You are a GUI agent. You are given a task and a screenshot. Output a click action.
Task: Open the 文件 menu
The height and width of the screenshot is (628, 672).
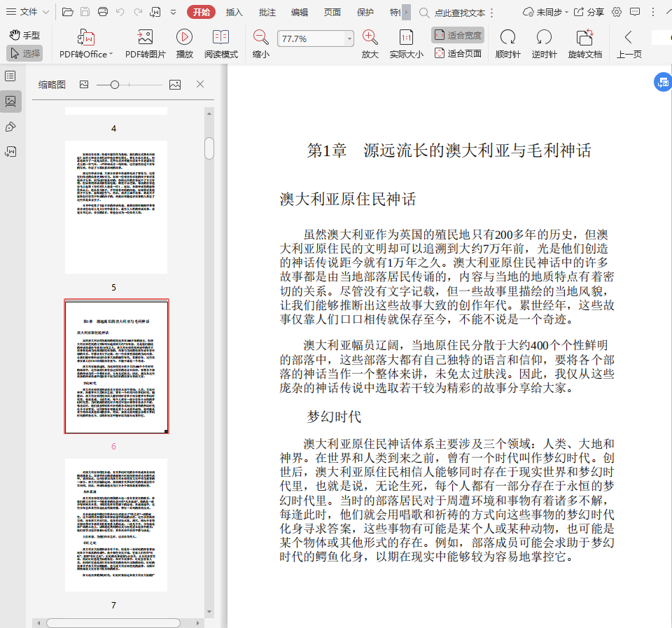pos(27,12)
